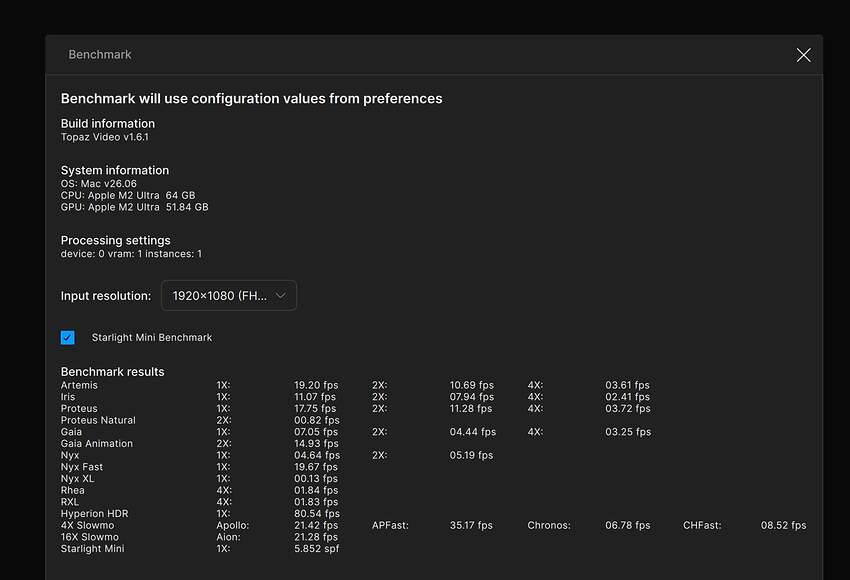Click the OS: Mac v26.06 line
Image resolution: width=850 pixels, height=580 pixels.
point(99,184)
